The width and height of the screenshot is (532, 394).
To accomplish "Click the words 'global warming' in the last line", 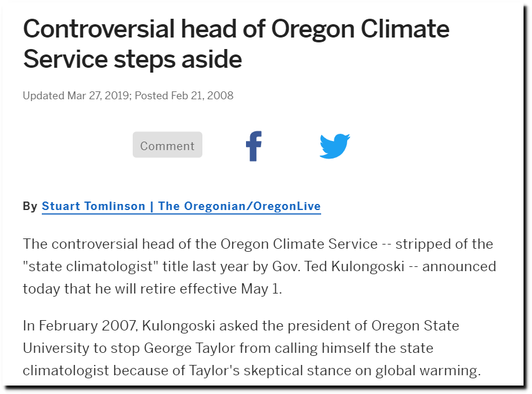I will (428, 370).
